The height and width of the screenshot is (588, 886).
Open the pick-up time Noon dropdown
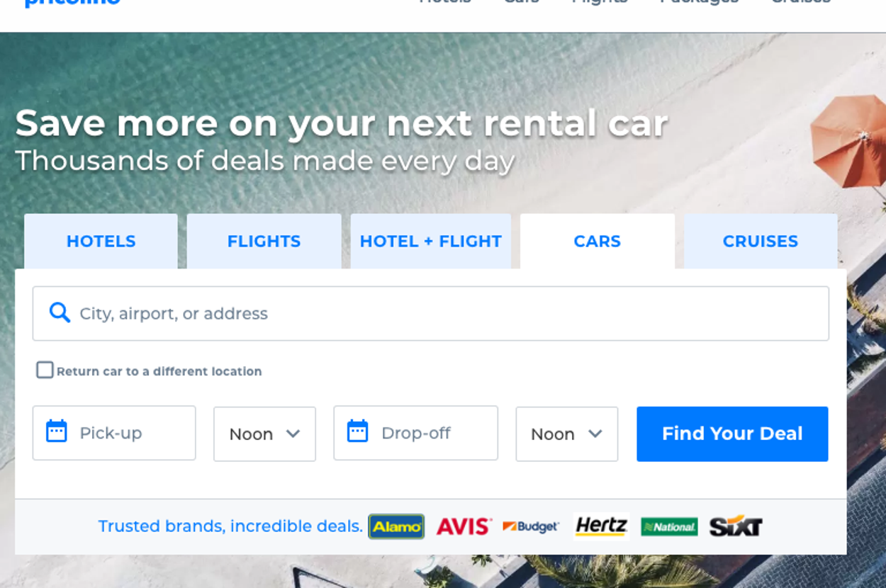pos(264,434)
